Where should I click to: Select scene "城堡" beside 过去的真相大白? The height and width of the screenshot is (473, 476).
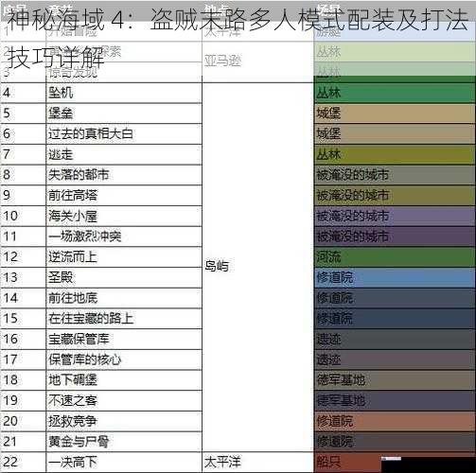point(395,134)
